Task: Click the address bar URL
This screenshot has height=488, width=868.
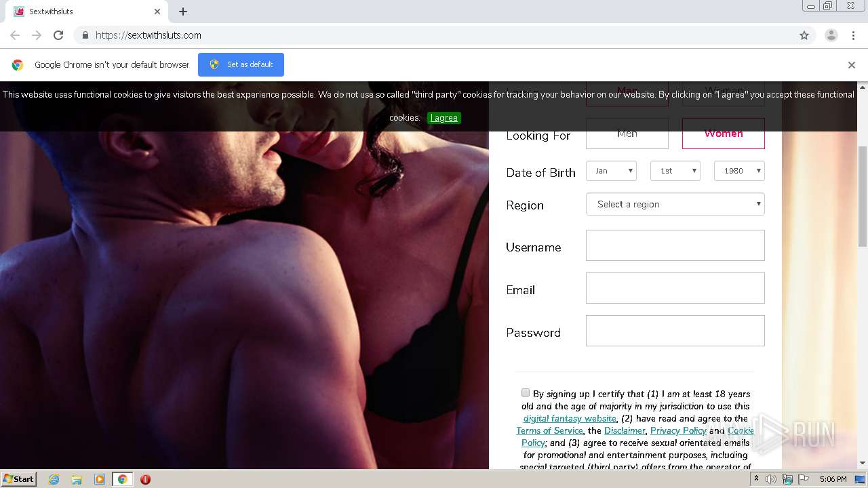Action: [149, 35]
